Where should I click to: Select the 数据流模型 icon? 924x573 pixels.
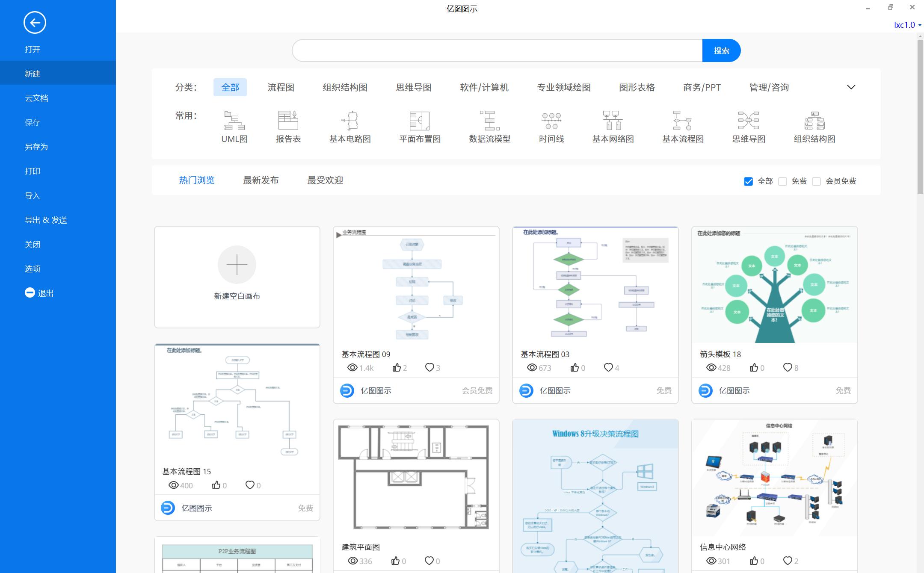coord(490,125)
